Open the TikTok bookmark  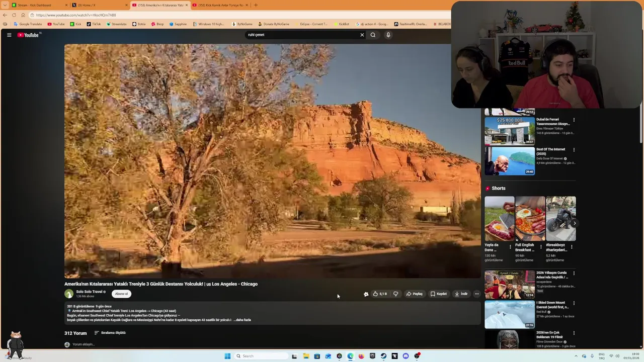(94, 24)
